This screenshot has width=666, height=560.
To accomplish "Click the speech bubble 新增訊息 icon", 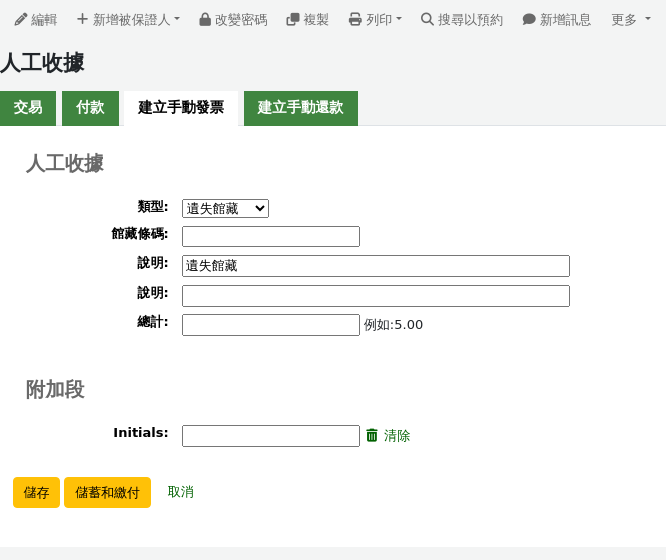I will [x=529, y=19].
